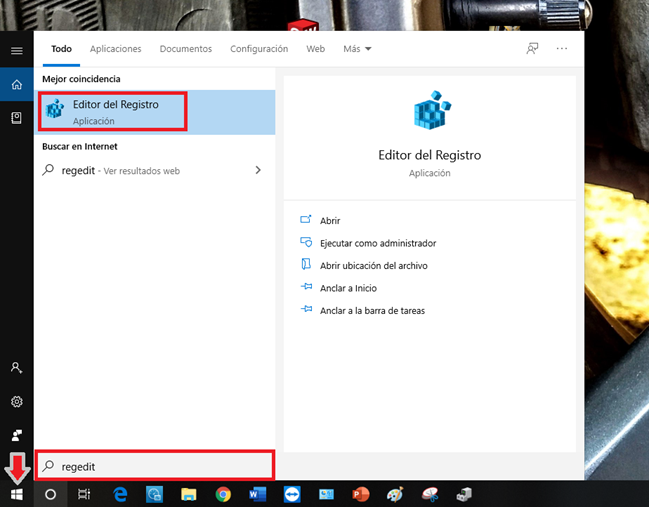Open the blue ID card app on the taskbar
Viewport: 649px width, 507px height.
click(x=326, y=494)
